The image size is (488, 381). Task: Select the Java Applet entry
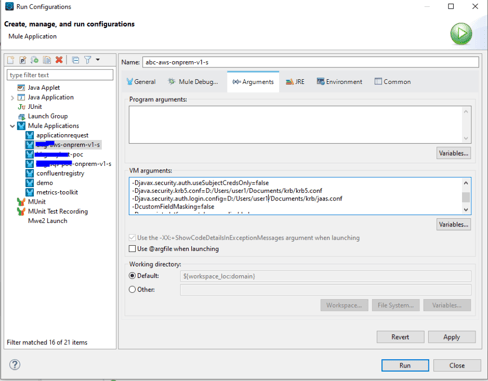(44, 88)
